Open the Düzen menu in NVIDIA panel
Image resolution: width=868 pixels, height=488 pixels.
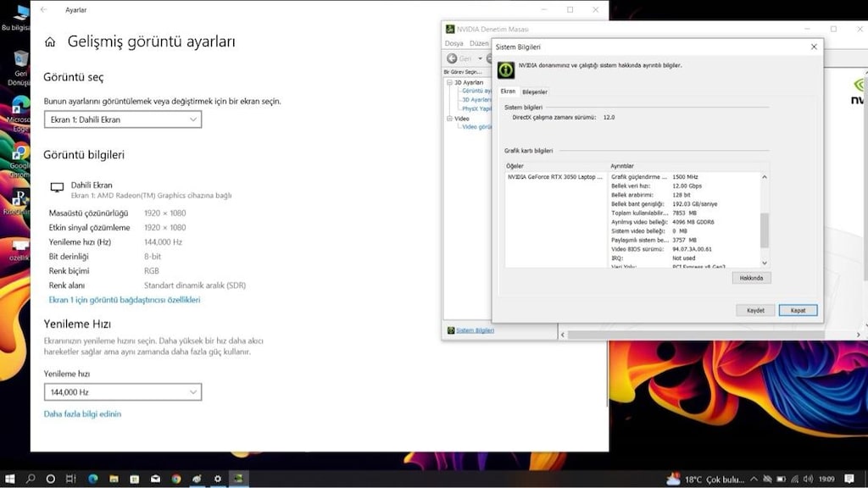pyautogui.click(x=479, y=43)
